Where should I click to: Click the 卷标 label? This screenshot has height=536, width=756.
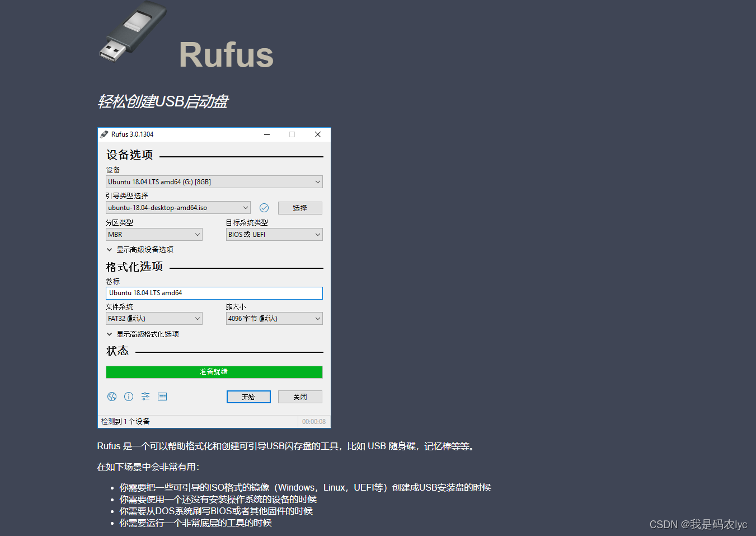[112, 281]
